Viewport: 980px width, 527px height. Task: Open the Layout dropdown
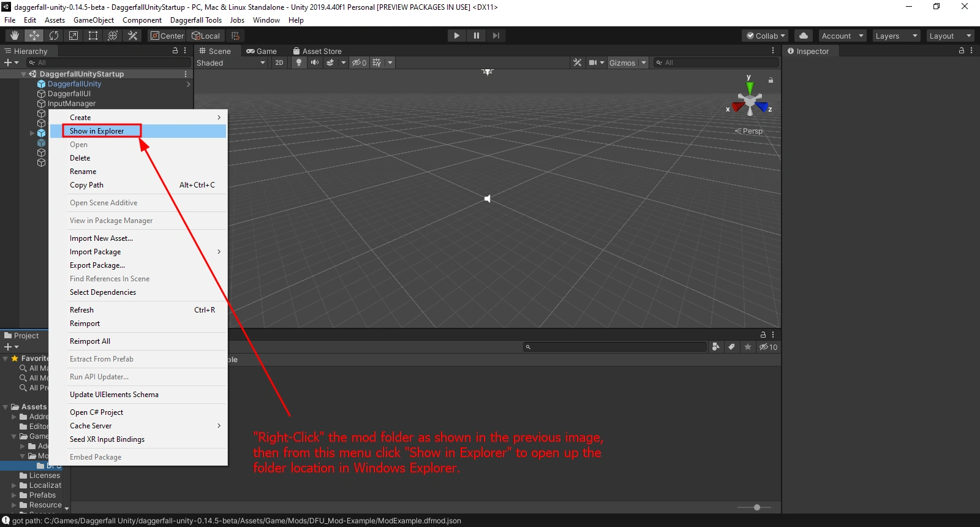pos(950,36)
